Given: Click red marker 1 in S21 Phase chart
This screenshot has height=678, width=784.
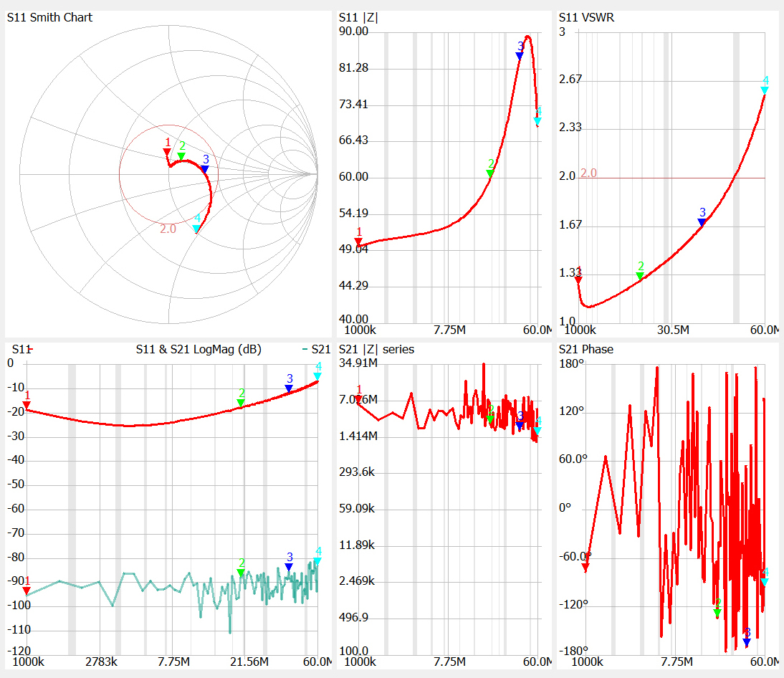Looking at the screenshot, I should click(x=585, y=567).
